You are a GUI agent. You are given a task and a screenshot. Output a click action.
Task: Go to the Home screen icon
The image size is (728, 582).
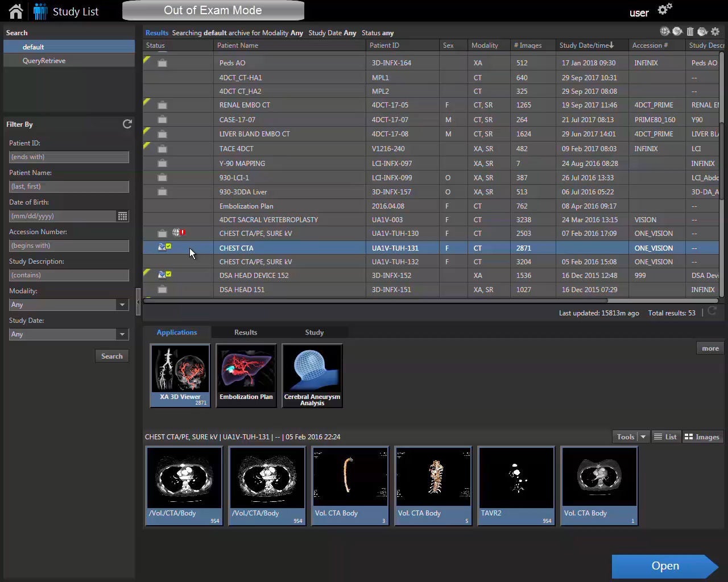coord(15,11)
